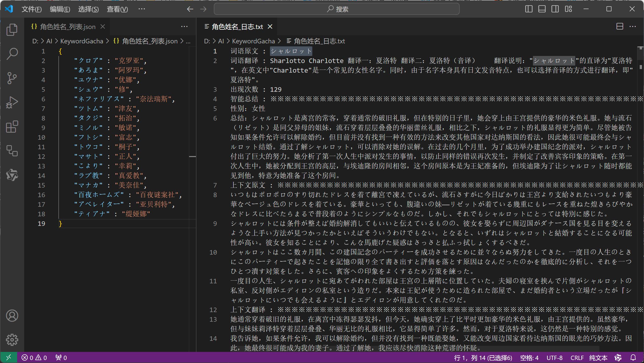Open the 查看(V) menu
Viewport: 644px width, 363px height.
click(x=117, y=9)
